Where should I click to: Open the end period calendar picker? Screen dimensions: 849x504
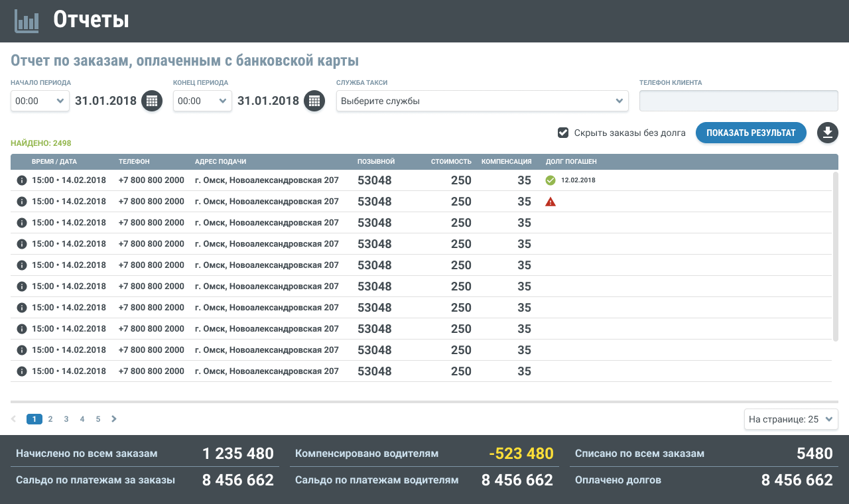pyautogui.click(x=314, y=101)
